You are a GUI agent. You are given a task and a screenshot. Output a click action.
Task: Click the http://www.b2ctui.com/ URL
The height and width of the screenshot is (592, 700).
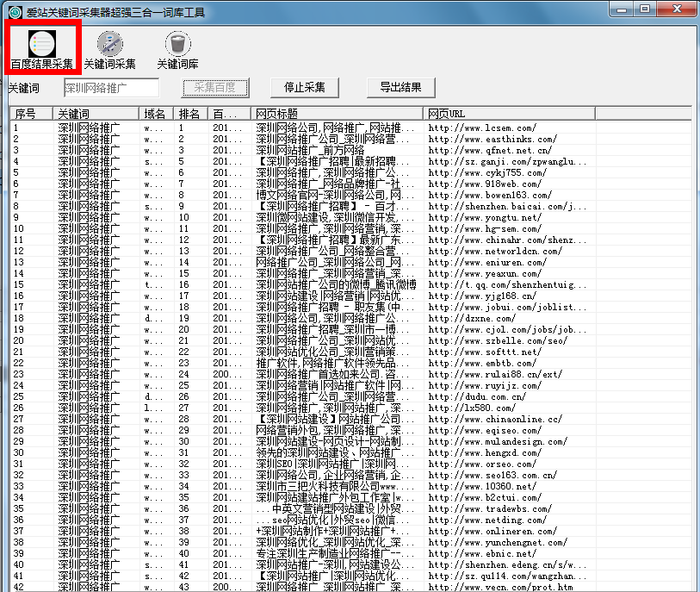pos(485,497)
